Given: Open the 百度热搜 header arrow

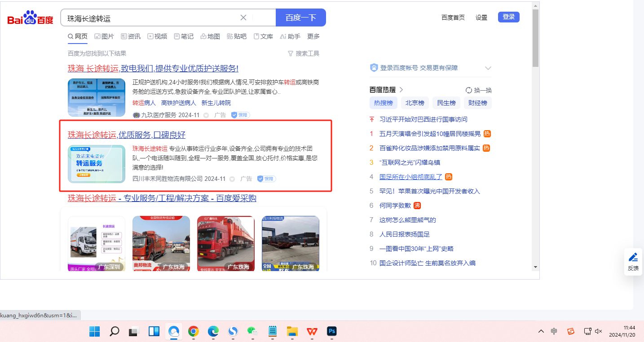Looking at the screenshot, I should tap(401, 90).
